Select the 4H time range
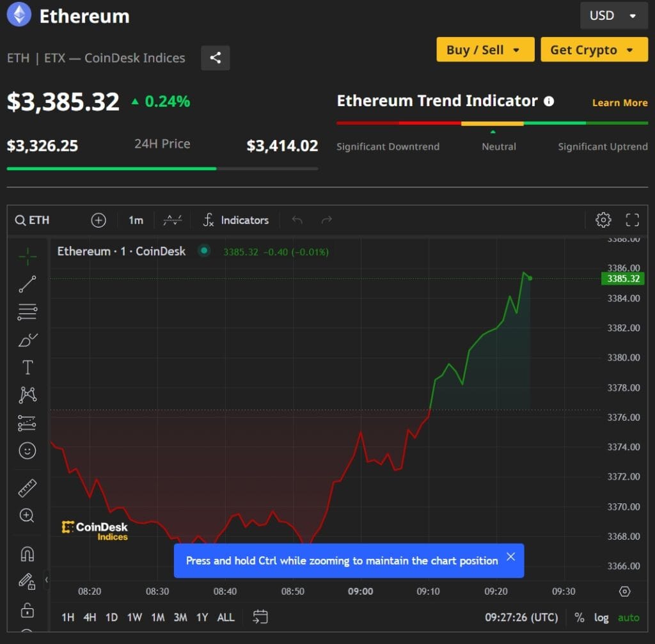This screenshot has width=655, height=644. 90,617
